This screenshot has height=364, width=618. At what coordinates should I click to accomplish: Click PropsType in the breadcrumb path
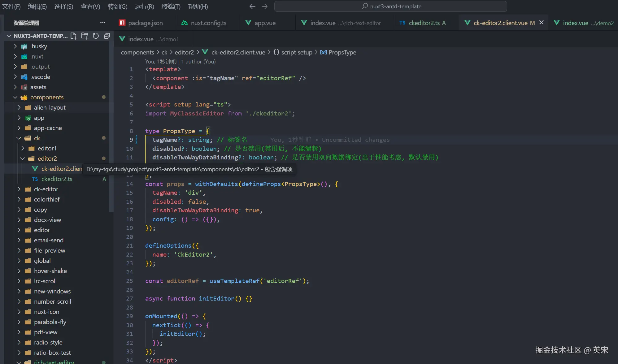coord(342,52)
